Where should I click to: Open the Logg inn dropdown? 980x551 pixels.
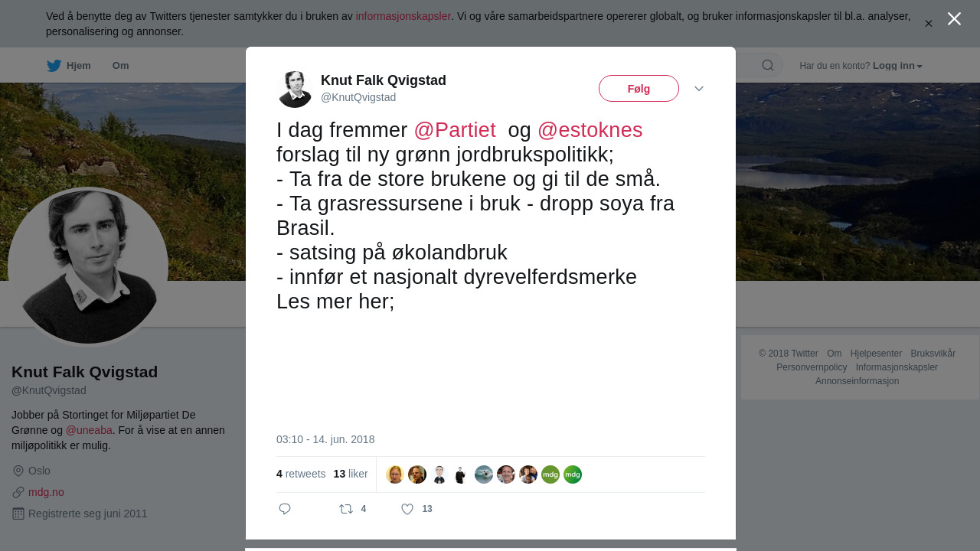[897, 66]
